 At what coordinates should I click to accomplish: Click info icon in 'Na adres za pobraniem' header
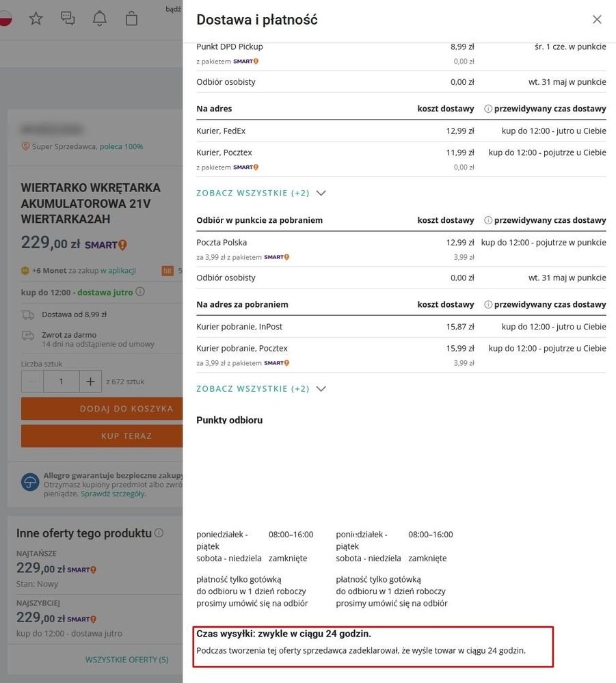click(488, 304)
